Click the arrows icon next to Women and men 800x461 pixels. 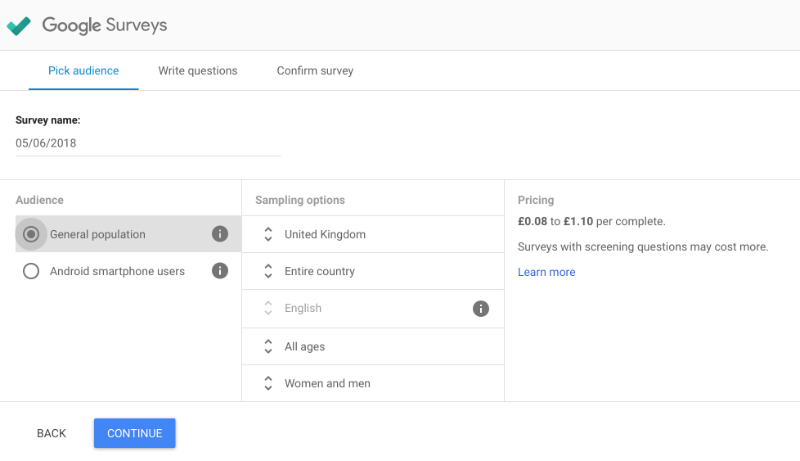(x=268, y=383)
